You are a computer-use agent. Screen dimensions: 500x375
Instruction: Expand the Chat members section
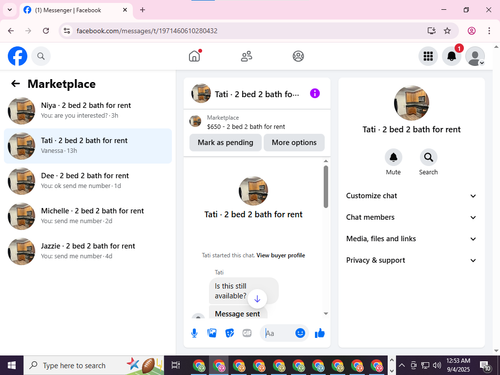click(411, 217)
